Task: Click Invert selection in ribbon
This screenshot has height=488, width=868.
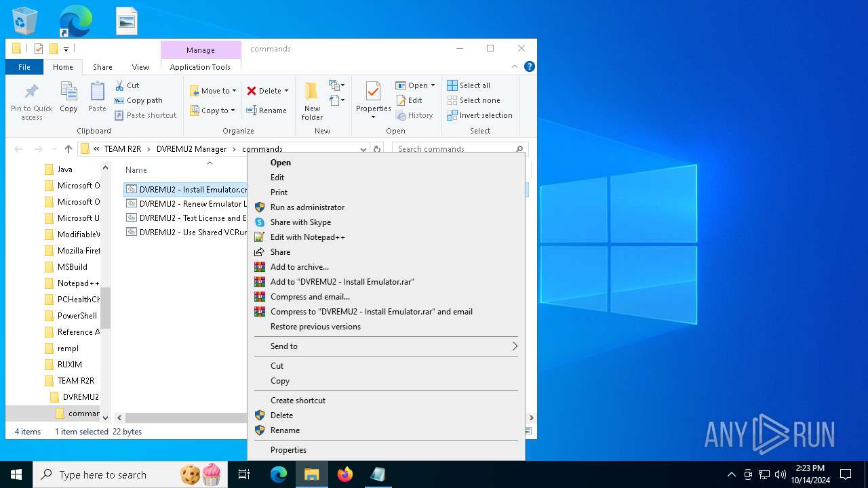Action: coord(479,115)
